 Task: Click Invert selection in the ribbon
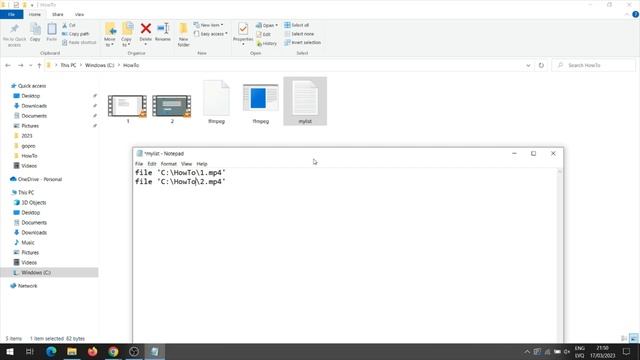302,42
